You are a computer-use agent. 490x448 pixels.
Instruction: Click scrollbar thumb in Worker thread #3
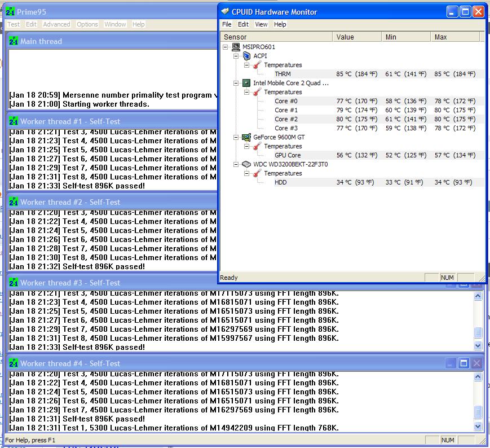478,332
